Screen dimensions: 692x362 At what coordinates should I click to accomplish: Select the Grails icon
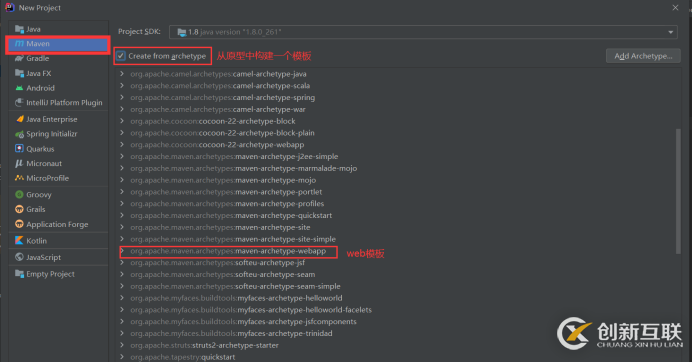pos(19,209)
